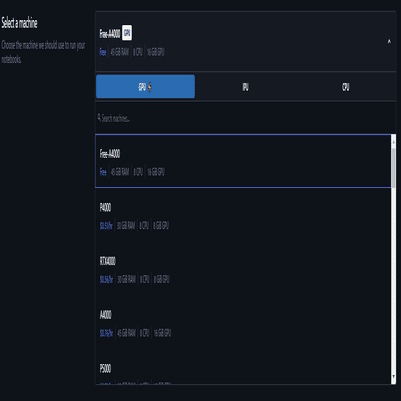Image resolution: width=401 pixels, height=401 pixels.
Task: Choose the Free-A4000 machine in the list
Action: (243, 161)
